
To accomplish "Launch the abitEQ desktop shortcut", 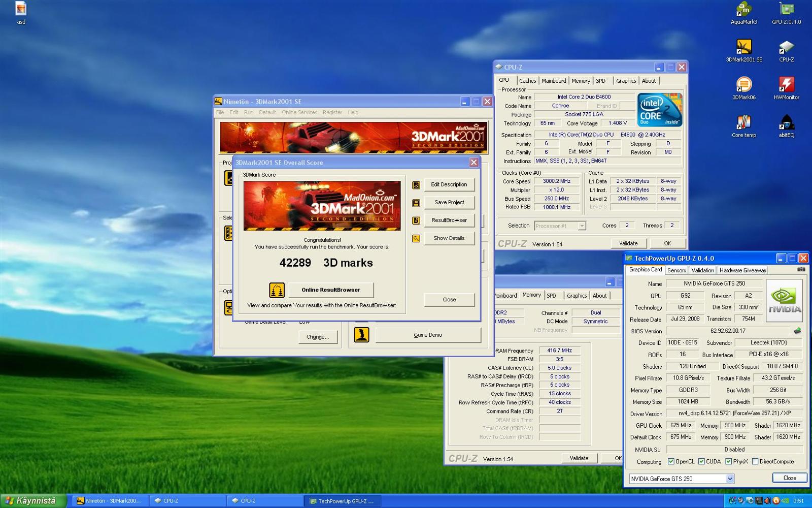I will tap(786, 125).
